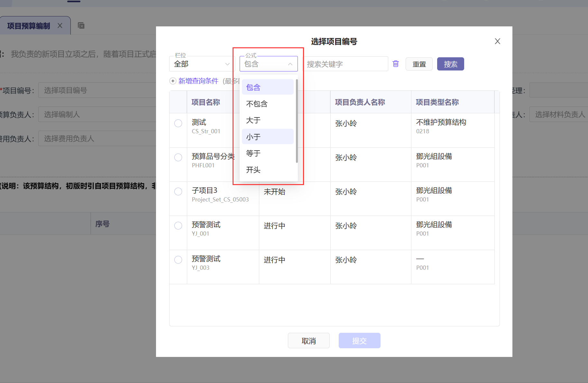Open the 栏位 dropdown showing 全部
588x383 pixels.
(202, 64)
